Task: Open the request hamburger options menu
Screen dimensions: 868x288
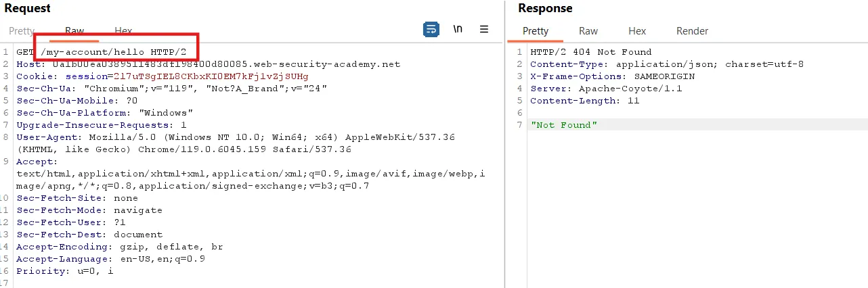Action: coord(484,29)
